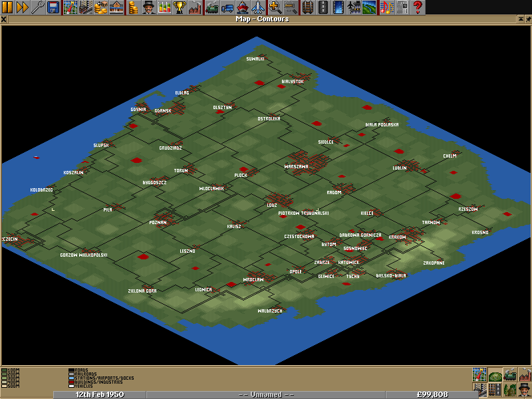
Task: Show the list of road vehicles
Action: pyautogui.click(x=227, y=7)
